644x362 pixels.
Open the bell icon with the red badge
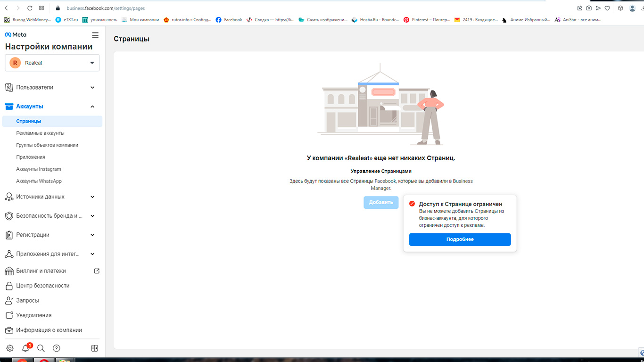[26, 348]
